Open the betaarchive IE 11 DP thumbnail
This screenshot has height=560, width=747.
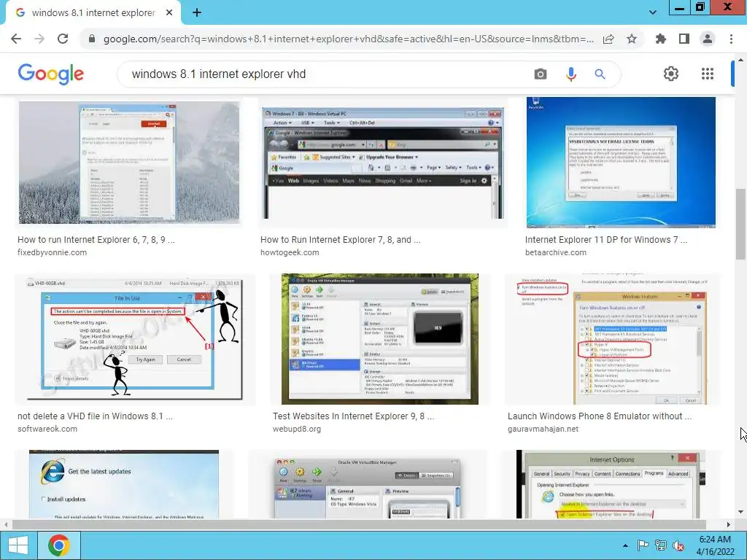click(621, 163)
